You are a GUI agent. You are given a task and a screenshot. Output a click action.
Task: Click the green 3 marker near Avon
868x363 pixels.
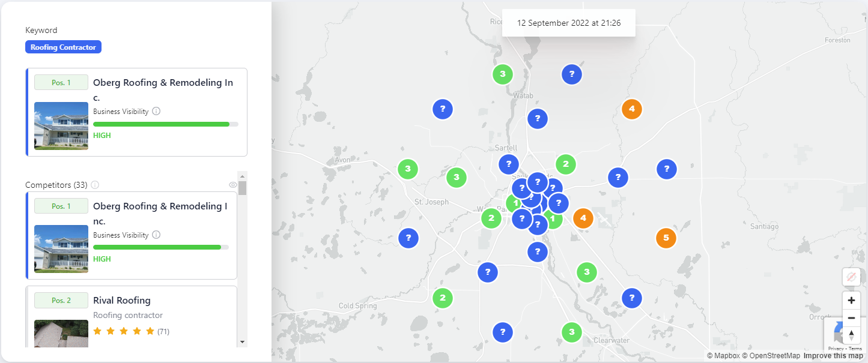point(408,169)
